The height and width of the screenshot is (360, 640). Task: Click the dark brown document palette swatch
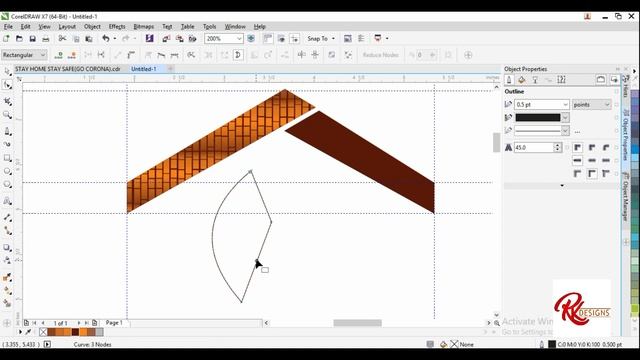tap(75, 332)
